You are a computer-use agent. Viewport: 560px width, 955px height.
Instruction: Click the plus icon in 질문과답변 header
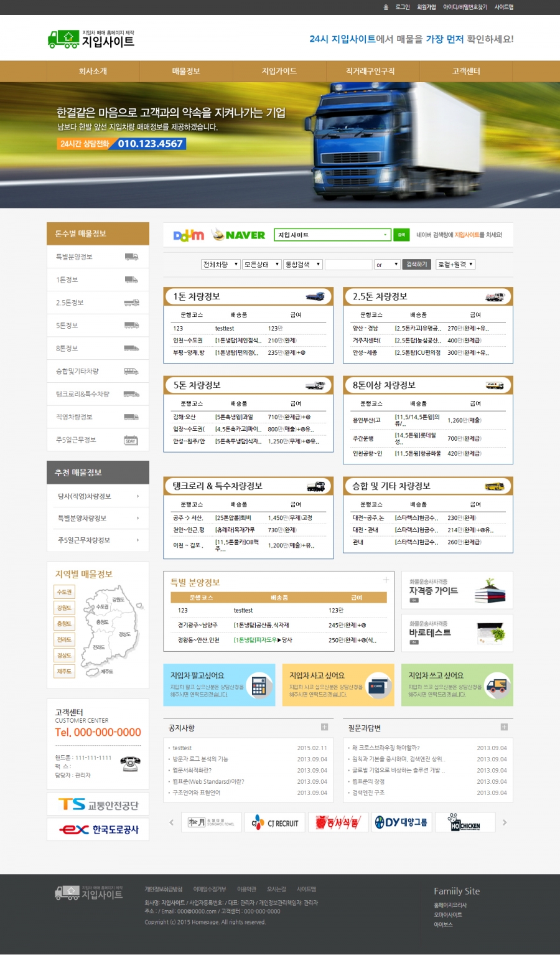click(x=504, y=727)
